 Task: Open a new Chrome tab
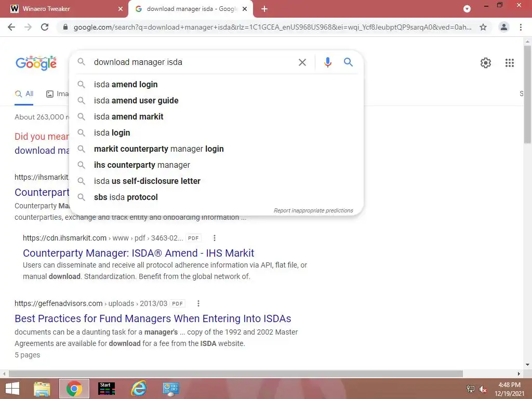264,9
